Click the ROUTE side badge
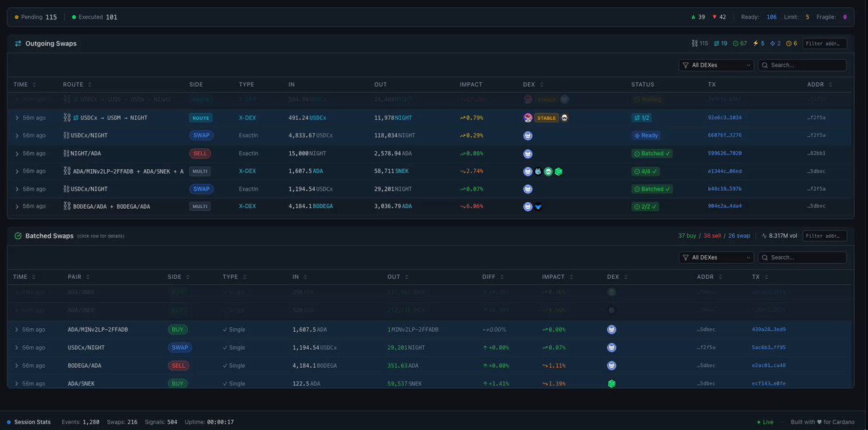Image resolution: width=868 pixels, height=430 pixels. (x=200, y=118)
